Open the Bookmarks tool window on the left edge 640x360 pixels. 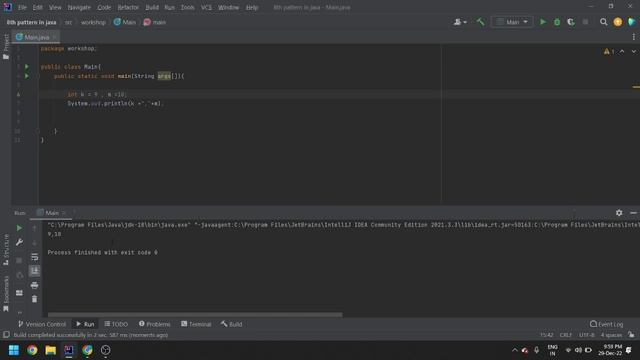[6, 293]
